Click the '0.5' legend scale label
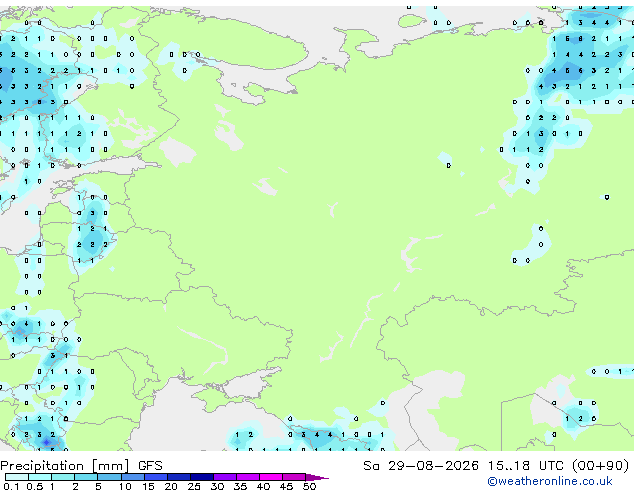Viewport: 634px width, 490px height. click(x=35, y=486)
